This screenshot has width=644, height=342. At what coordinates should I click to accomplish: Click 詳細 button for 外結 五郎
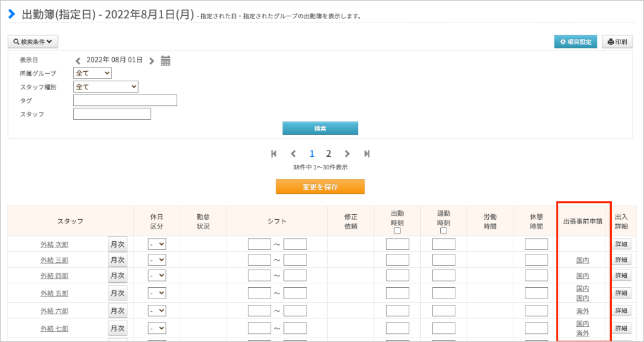(621, 293)
